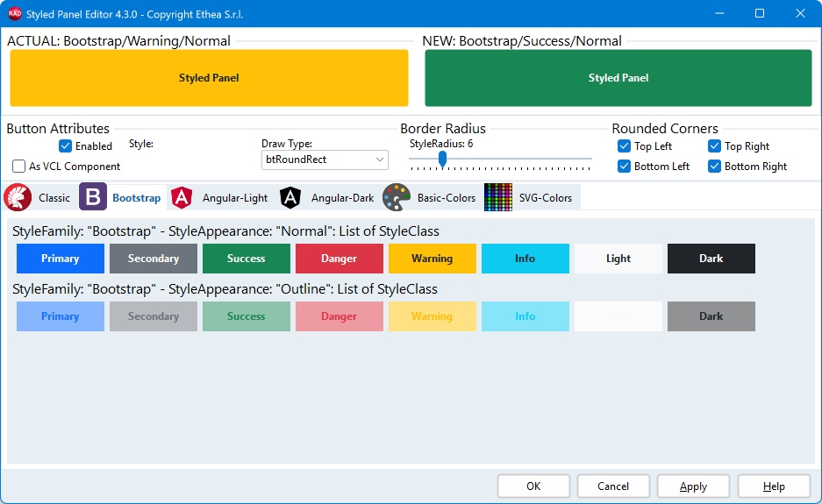Click 'NEW: Bootstrap/Success/Normal' heading
Viewport: 822px width, 504px height.
[x=522, y=41]
